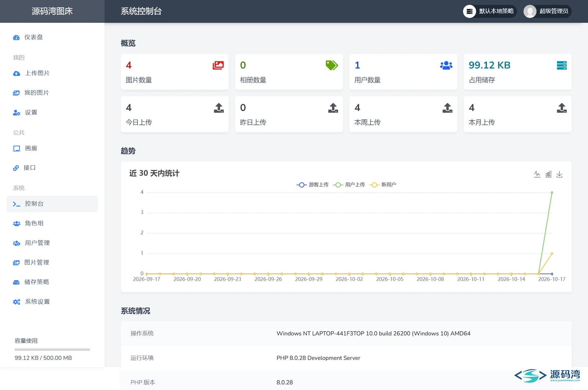
Task: Open 上传图片 upload page
Action: (x=52, y=73)
